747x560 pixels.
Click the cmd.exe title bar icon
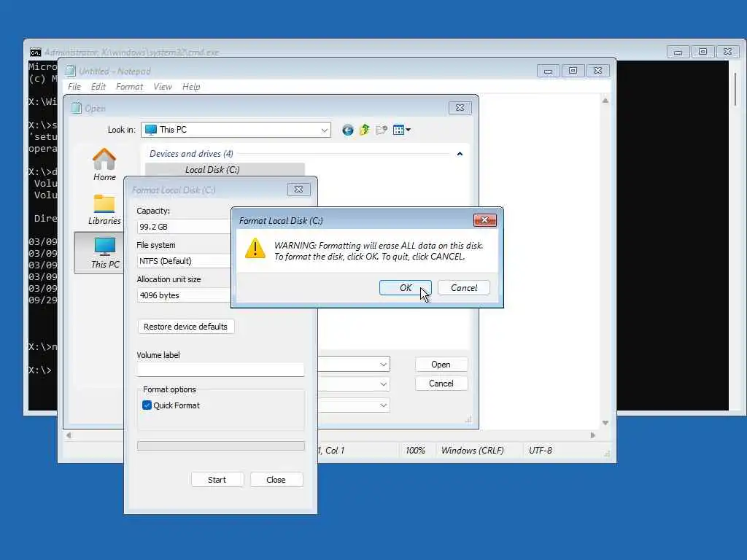pos(35,52)
